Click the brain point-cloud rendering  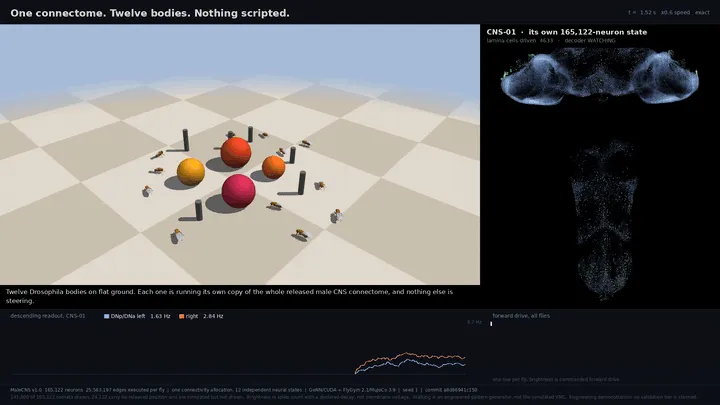click(600, 76)
